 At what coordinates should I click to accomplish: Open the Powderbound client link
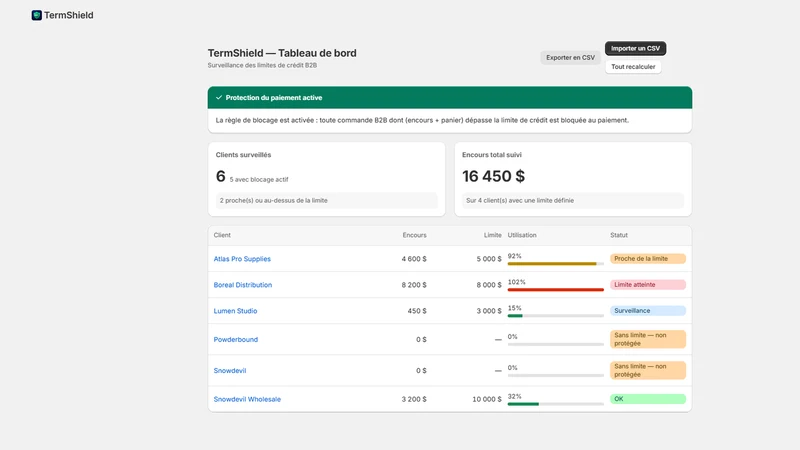(x=236, y=339)
